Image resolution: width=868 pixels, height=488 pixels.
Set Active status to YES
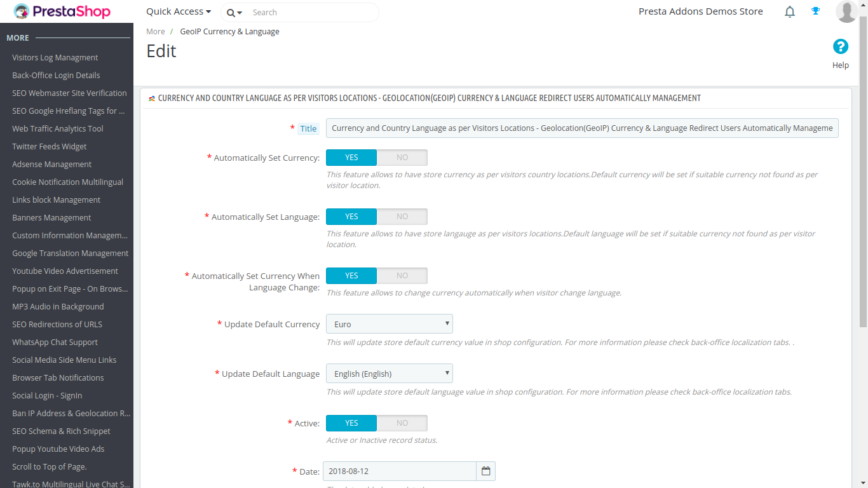pos(351,423)
